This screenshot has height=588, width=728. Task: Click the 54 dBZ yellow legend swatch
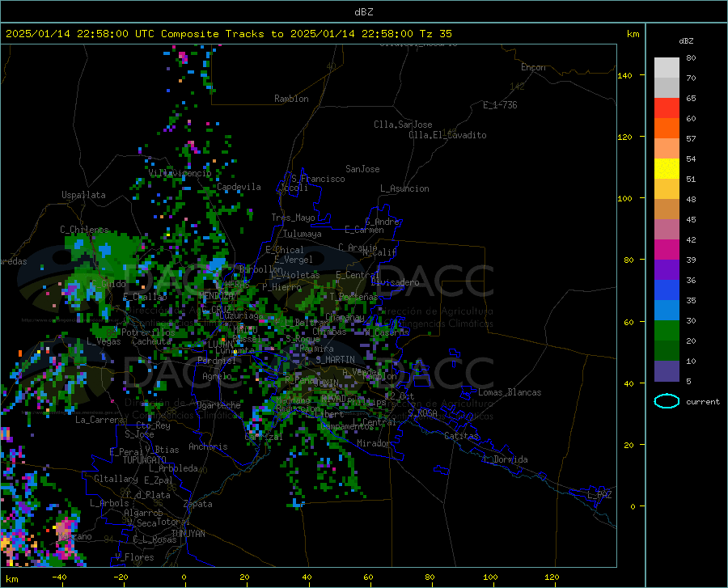(667, 168)
